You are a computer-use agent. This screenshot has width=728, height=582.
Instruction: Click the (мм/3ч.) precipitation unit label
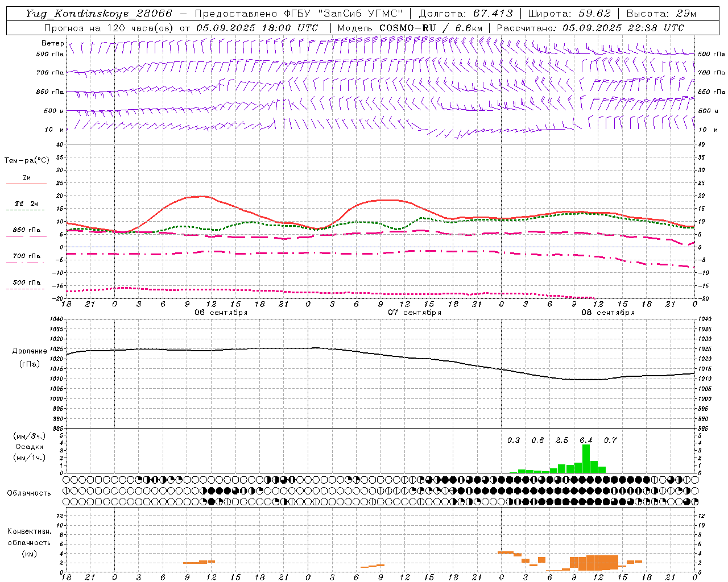[30, 436]
